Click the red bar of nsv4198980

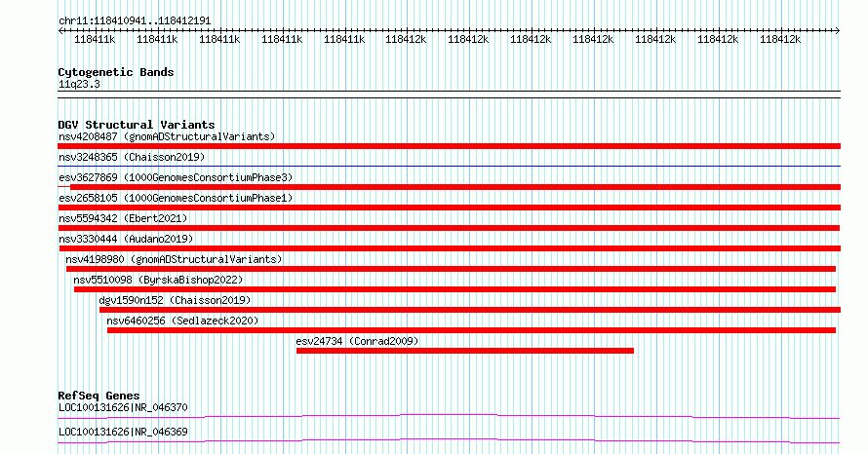click(451, 269)
